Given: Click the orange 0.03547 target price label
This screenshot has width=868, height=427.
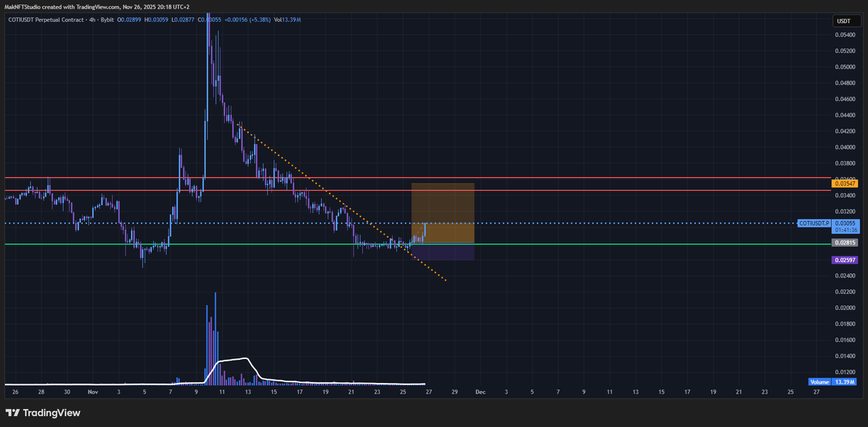Looking at the screenshot, I should (845, 184).
